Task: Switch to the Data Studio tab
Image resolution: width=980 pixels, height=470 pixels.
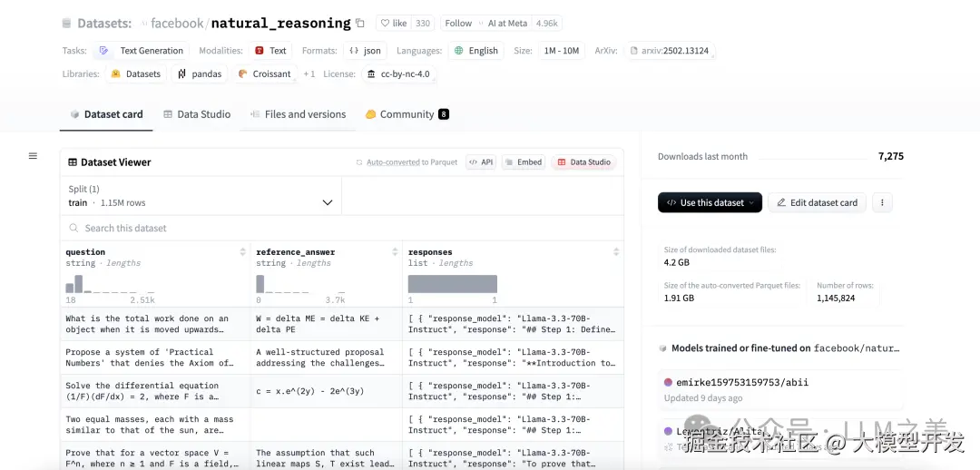Action: [x=197, y=114]
